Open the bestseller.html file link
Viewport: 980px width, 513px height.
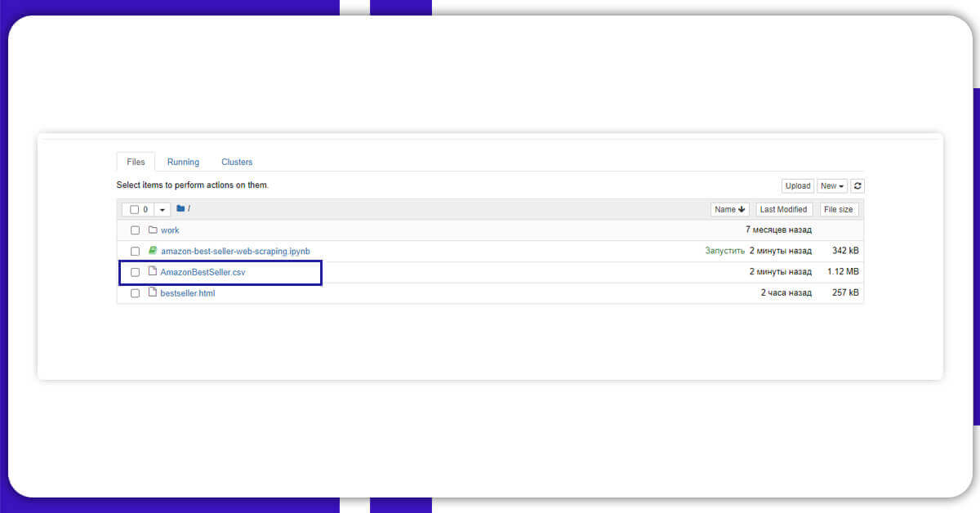188,292
